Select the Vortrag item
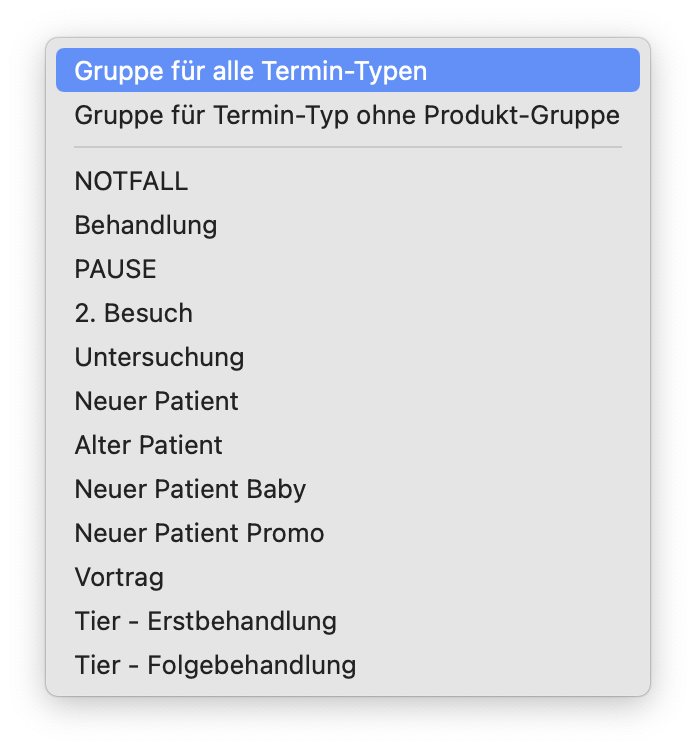The image size is (696, 750). 119,577
